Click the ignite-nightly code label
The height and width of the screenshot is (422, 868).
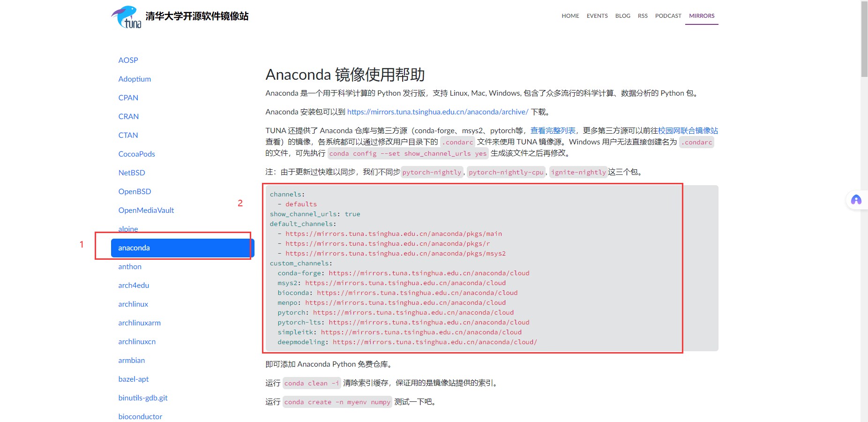[x=578, y=172]
